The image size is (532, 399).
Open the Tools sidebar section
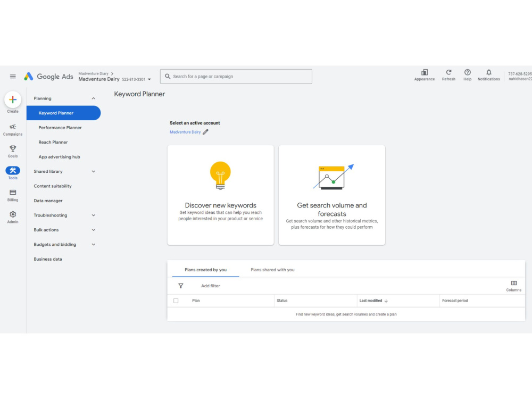[x=13, y=173]
